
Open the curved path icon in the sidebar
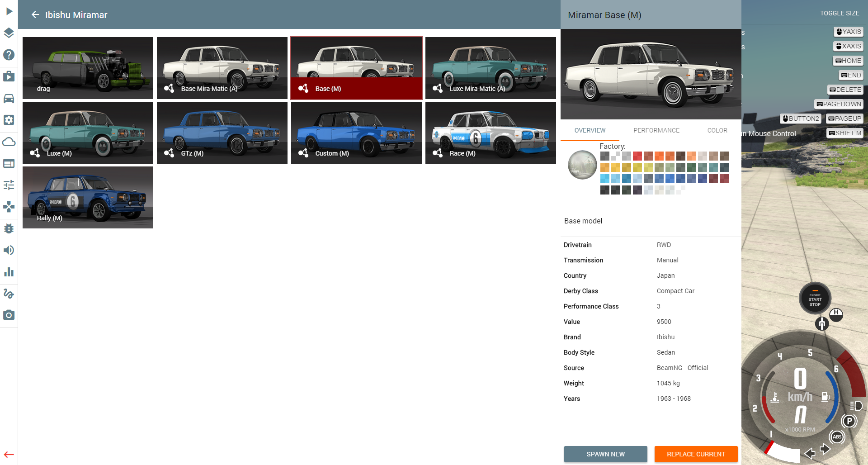tap(9, 294)
